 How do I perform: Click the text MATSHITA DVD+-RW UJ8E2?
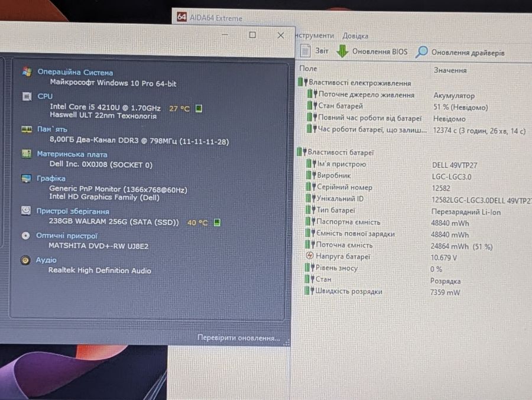(98, 246)
